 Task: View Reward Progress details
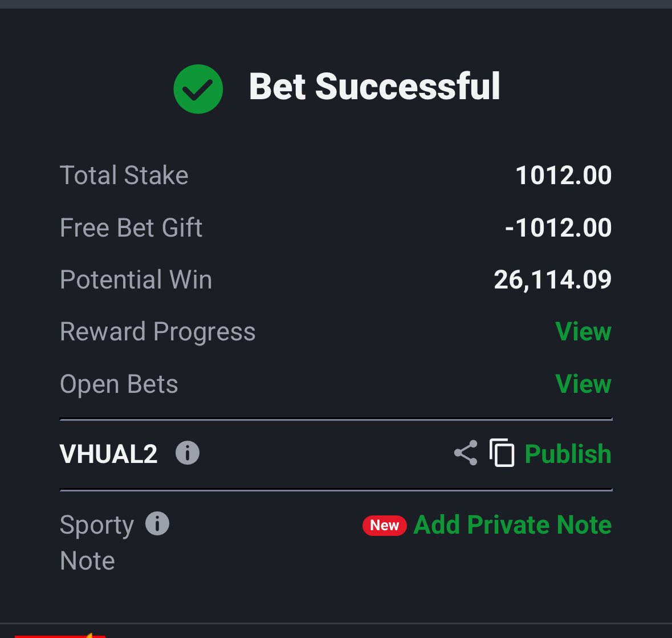pos(583,331)
